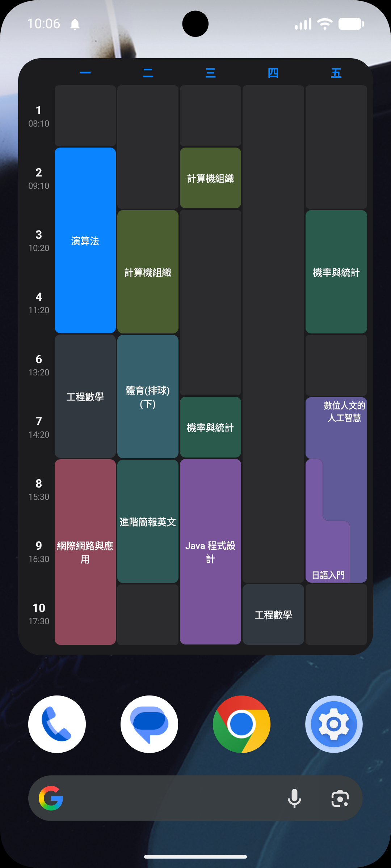Open Wednesday's 機率與統計 class block

click(210, 427)
